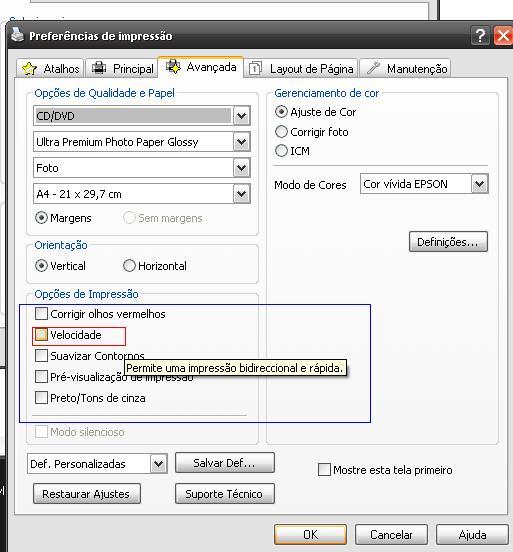The image size is (513, 552).
Task: Select Horizontal orientation
Action: (x=129, y=266)
